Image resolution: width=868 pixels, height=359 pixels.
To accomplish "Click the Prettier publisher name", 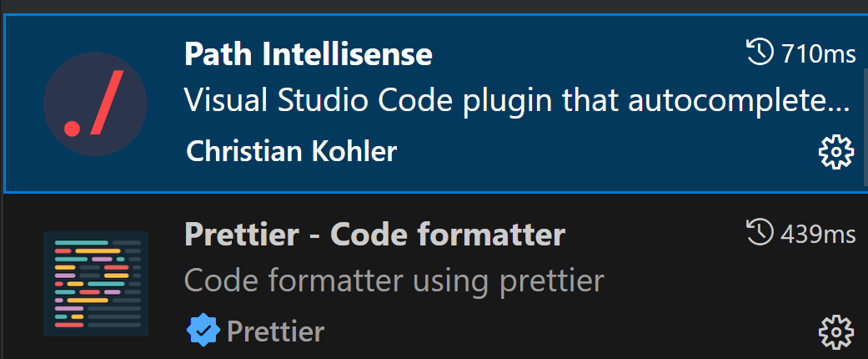I will [x=276, y=331].
